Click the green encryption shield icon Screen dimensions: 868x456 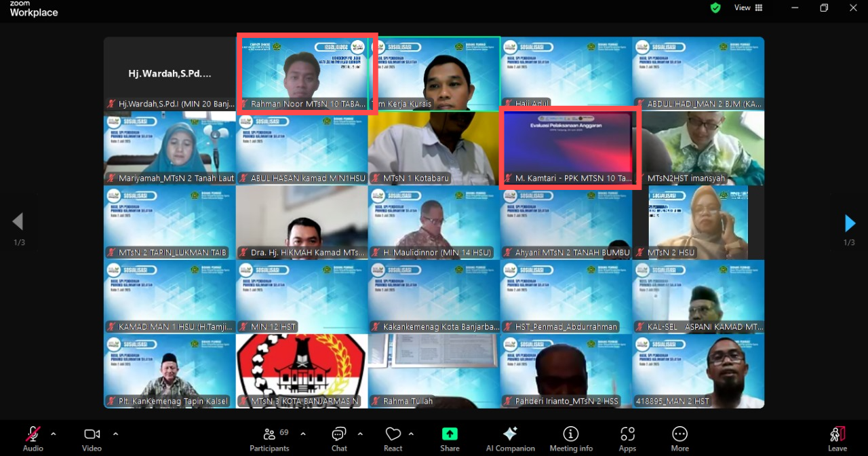coord(715,7)
